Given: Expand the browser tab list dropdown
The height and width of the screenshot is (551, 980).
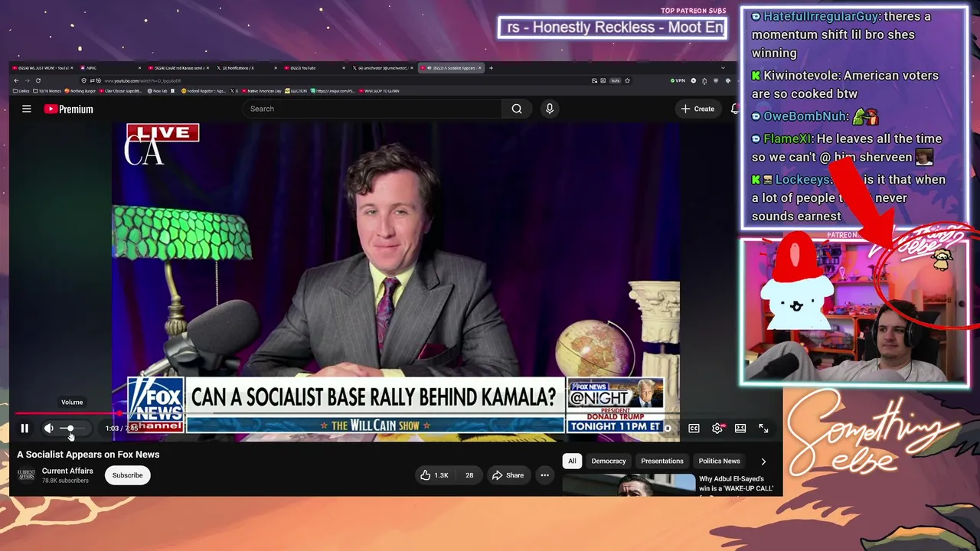Looking at the screenshot, I should point(722,68).
